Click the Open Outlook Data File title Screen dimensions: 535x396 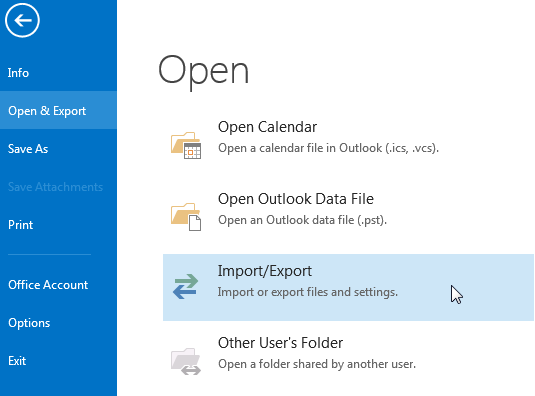[x=296, y=199]
